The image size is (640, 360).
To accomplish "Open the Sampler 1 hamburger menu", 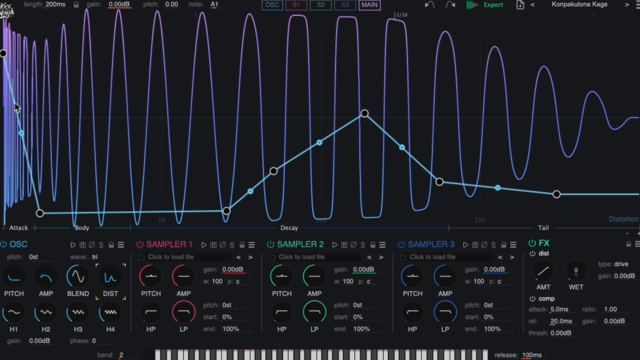I will pos(251,245).
